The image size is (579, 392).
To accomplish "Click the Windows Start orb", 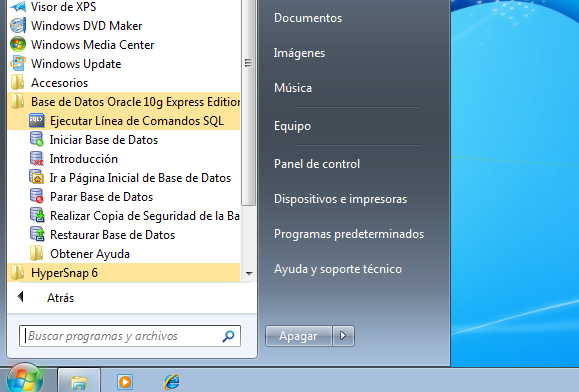I will click(25, 379).
